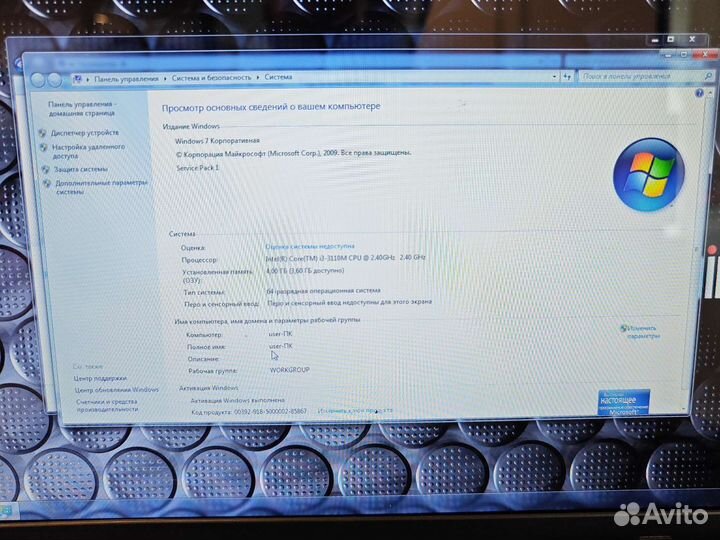The width and height of the screenshot is (720, 540).
Task: Click the vertical scrollbar of System window
Action: [697, 249]
